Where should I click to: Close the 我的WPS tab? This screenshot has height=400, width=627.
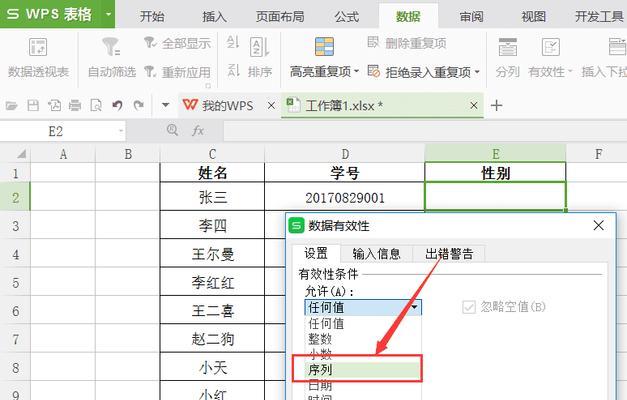pos(271,106)
